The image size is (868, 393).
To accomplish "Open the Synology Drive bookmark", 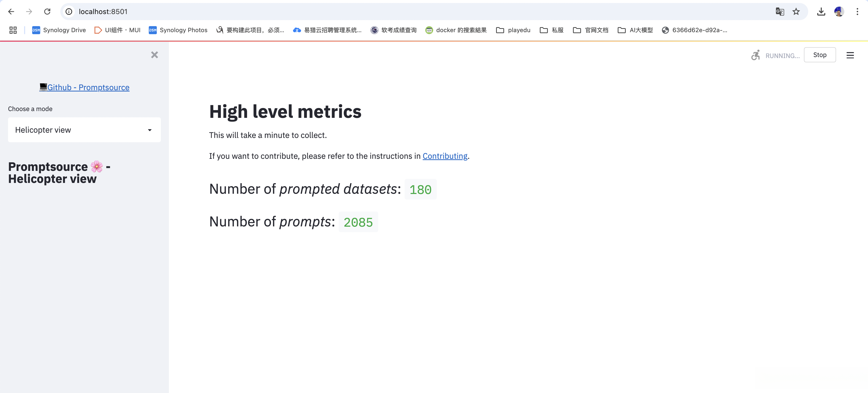I will coord(59,30).
